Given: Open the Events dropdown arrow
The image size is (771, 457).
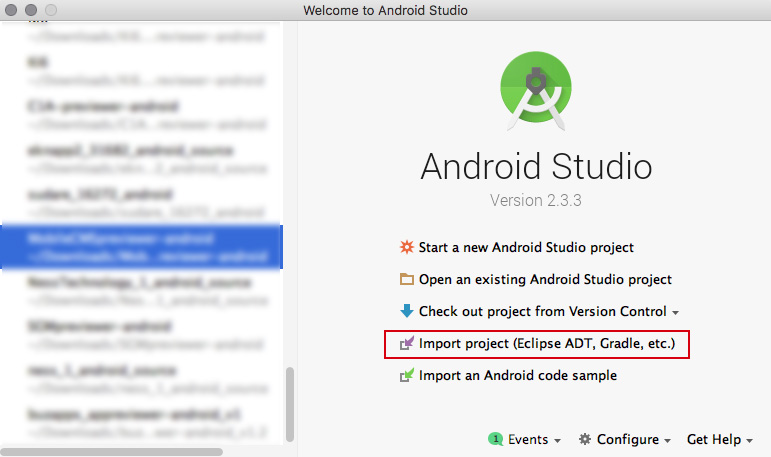Looking at the screenshot, I should [x=557, y=440].
